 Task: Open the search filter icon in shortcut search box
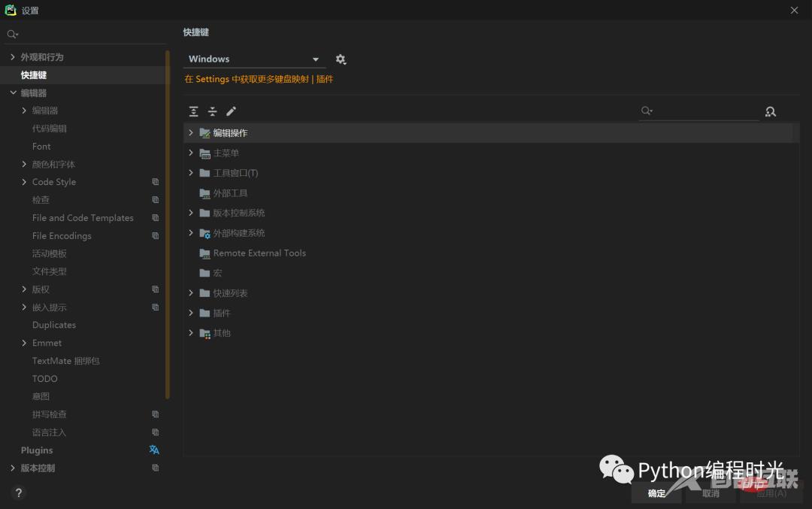coord(646,111)
